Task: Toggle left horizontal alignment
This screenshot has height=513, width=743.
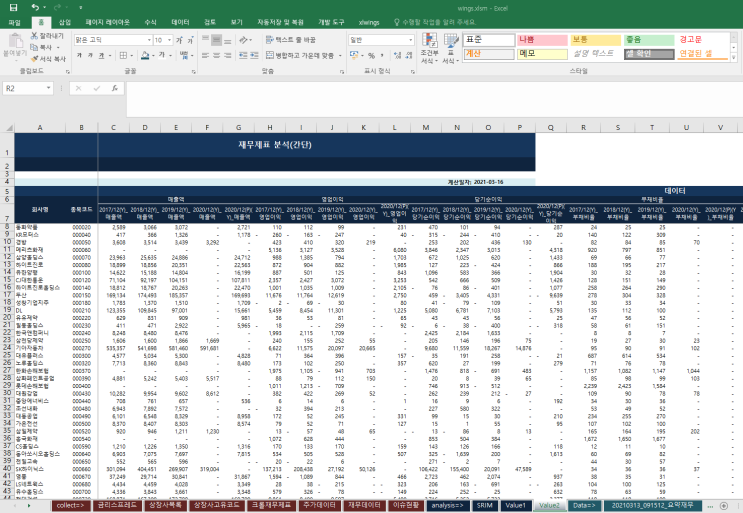Action: click(x=206, y=55)
